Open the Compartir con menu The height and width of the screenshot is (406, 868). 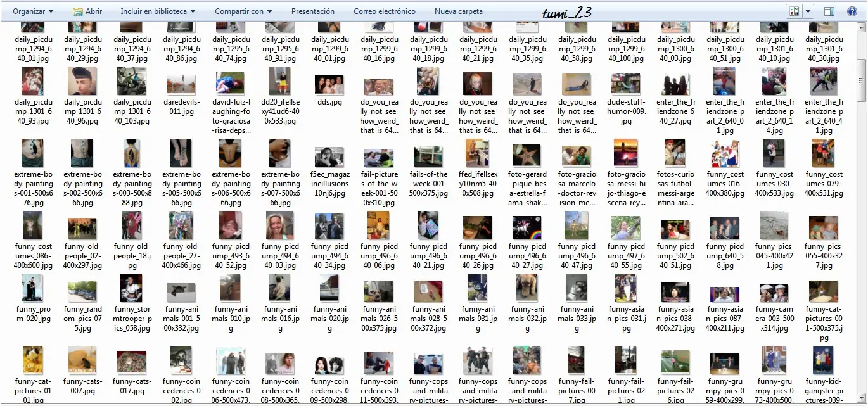click(243, 11)
